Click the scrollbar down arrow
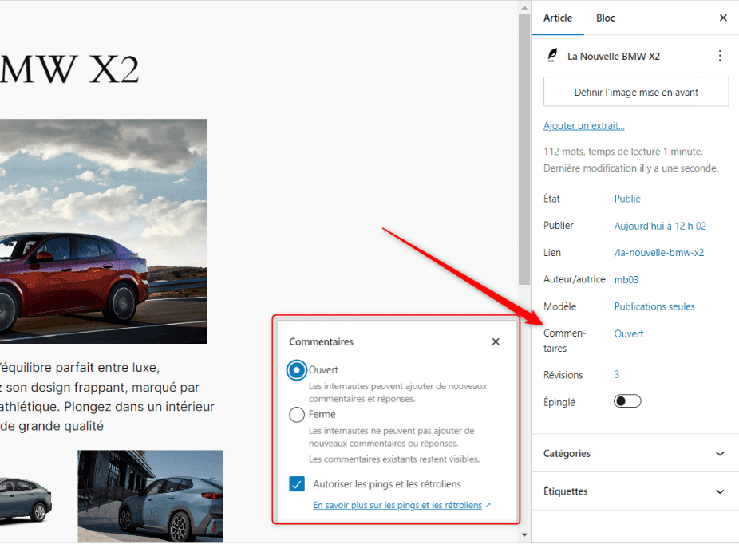 click(524, 535)
